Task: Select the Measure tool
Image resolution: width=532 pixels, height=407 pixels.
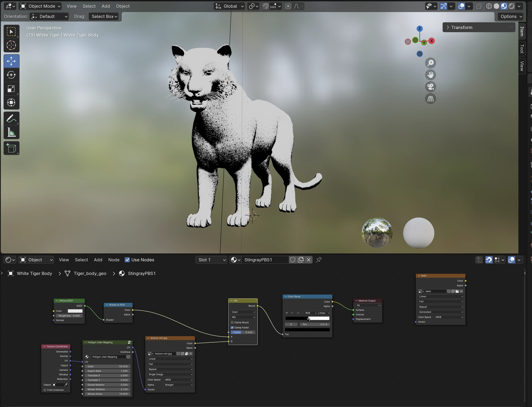Action: [x=11, y=132]
